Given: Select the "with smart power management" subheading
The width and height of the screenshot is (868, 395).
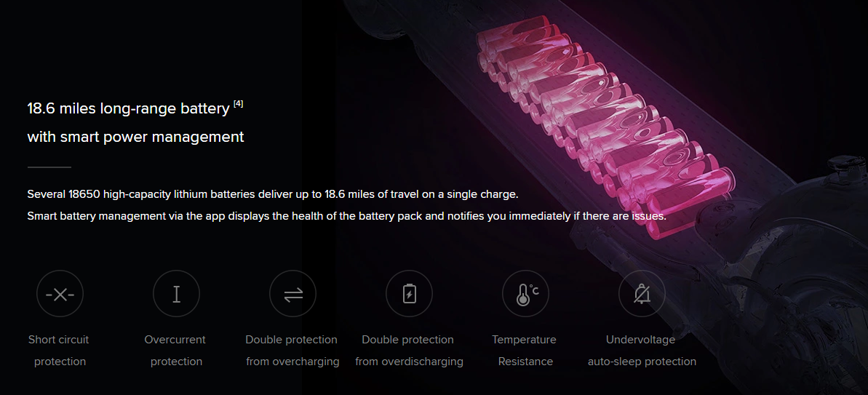Looking at the screenshot, I should (135, 137).
